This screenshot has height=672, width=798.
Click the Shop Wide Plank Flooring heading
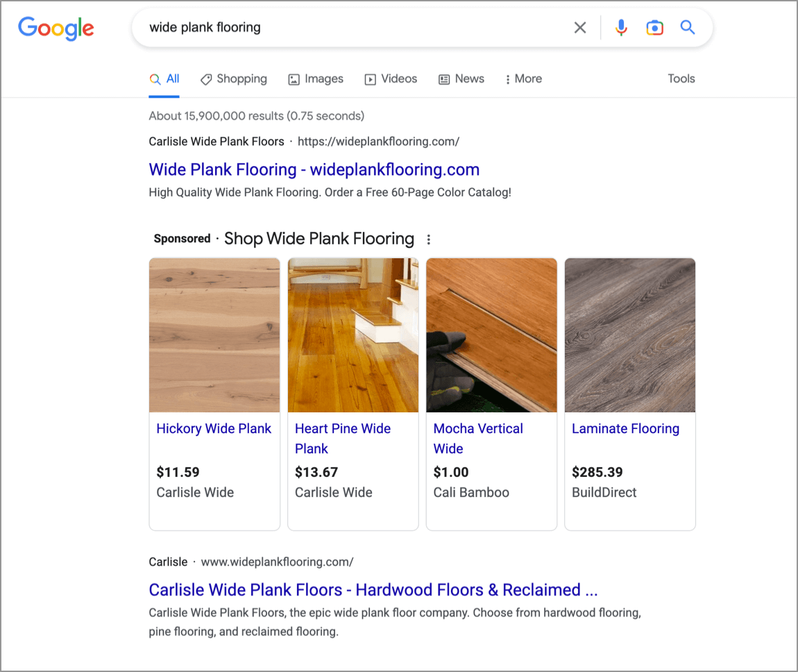(319, 239)
